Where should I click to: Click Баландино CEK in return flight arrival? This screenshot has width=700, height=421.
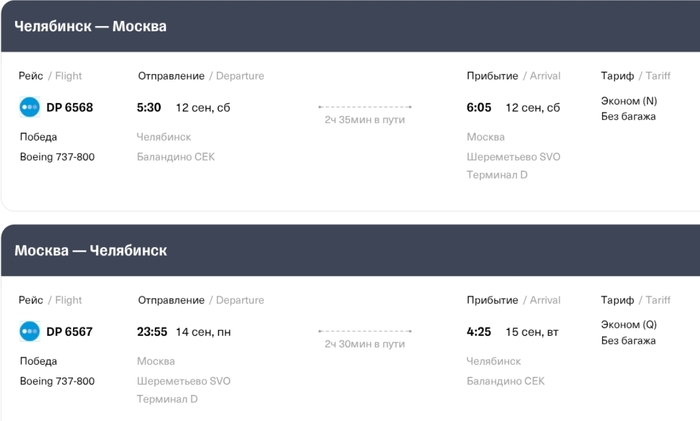[x=505, y=381]
